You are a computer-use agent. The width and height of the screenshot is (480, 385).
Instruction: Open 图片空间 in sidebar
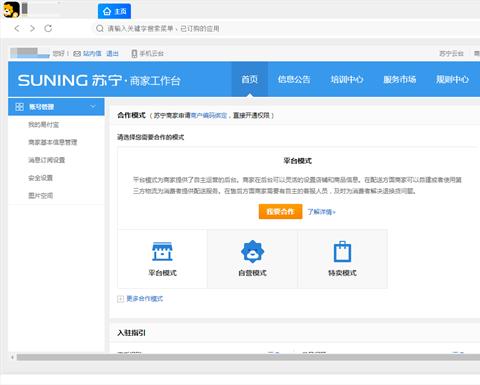pyautogui.click(x=40, y=195)
